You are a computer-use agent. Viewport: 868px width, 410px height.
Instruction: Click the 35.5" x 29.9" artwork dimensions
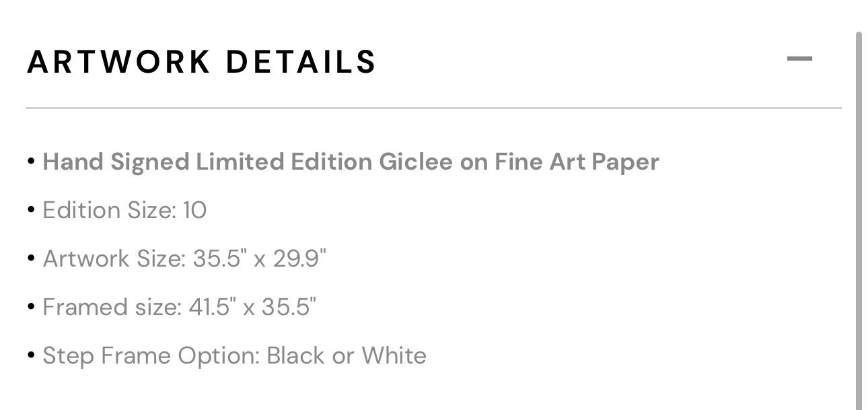click(260, 259)
